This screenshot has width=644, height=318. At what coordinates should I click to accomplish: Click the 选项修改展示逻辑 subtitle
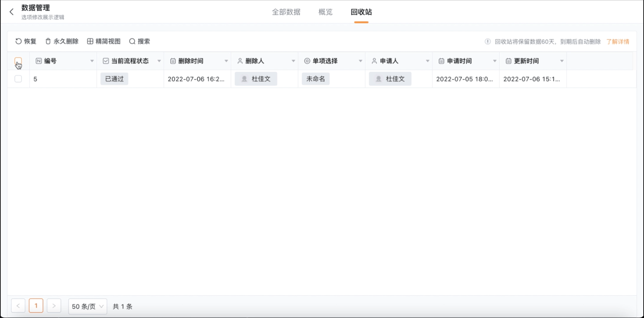point(43,17)
